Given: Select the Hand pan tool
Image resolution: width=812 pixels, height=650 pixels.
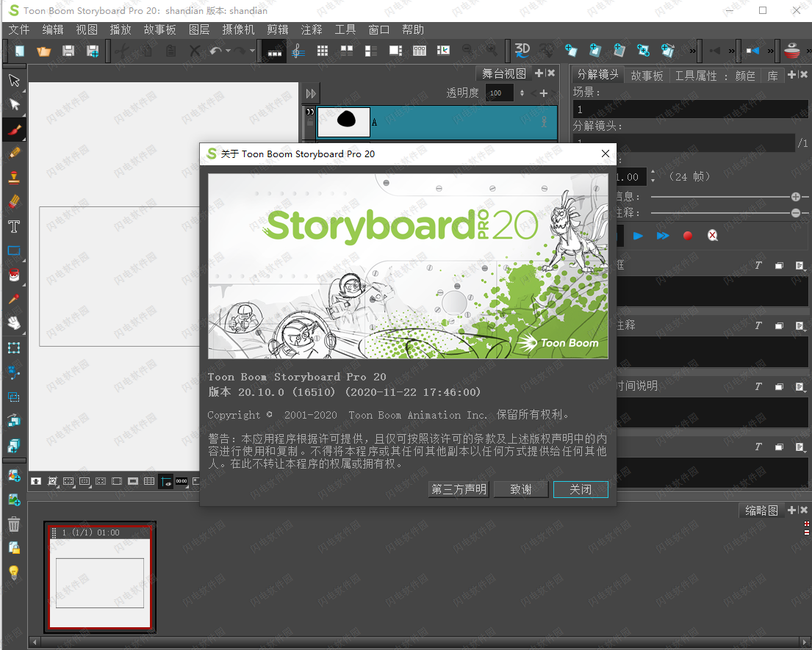Looking at the screenshot, I should (x=14, y=323).
